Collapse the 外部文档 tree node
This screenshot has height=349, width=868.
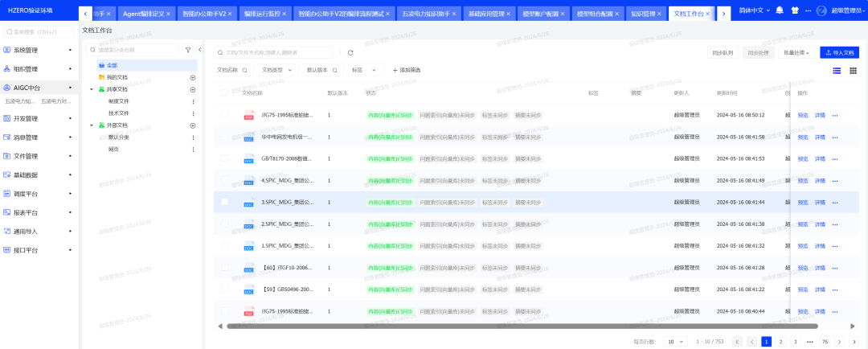click(92, 125)
